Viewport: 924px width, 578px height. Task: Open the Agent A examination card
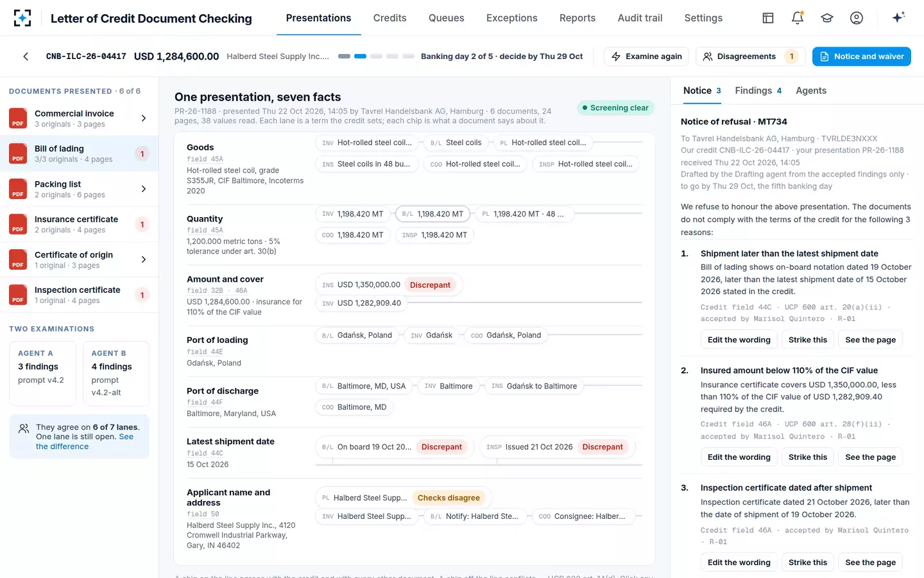42,374
